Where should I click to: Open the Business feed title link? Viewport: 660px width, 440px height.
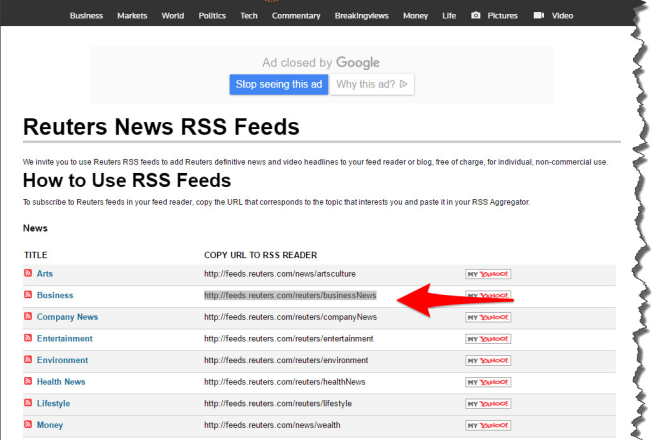[x=55, y=295]
